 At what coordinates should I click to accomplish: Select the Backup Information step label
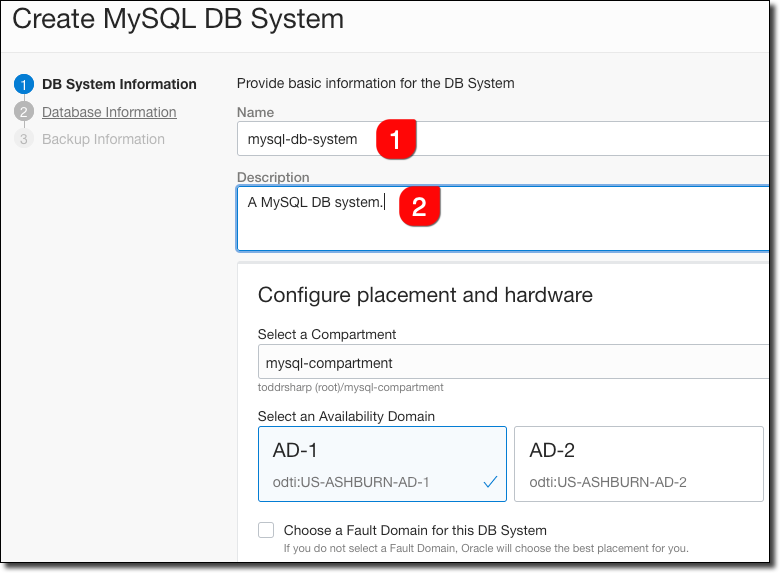(x=103, y=139)
